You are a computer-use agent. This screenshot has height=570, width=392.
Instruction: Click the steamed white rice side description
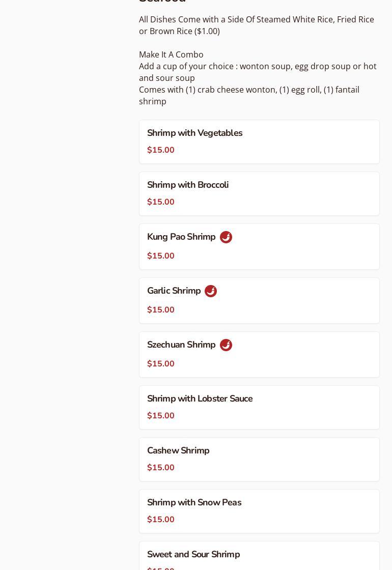[x=256, y=25]
